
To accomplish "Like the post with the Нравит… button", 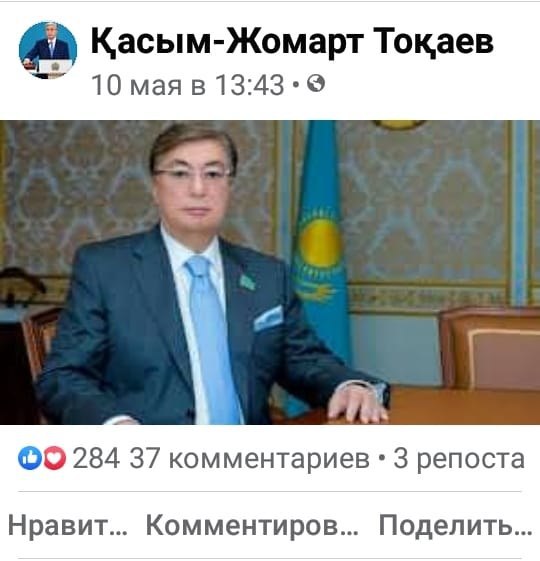I will pos(68,525).
